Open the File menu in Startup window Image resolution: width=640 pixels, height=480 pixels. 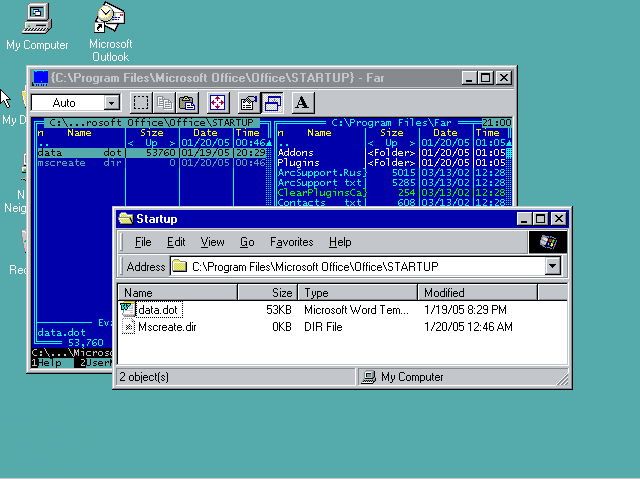pyautogui.click(x=143, y=242)
